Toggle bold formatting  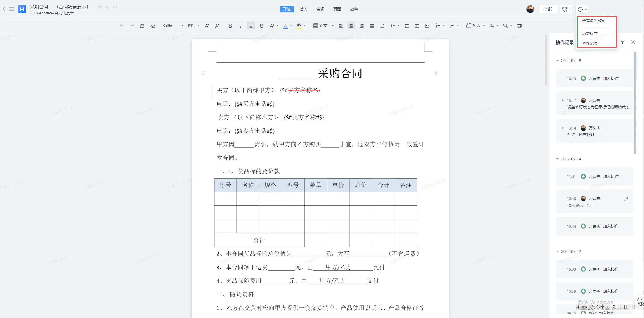(x=230, y=26)
